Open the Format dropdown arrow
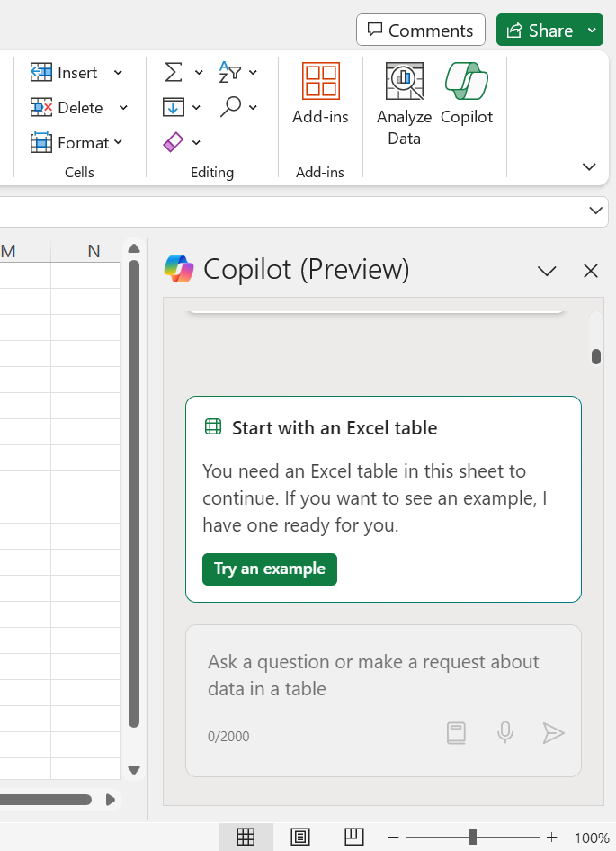This screenshot has width=616, height=851. (119, 142)
